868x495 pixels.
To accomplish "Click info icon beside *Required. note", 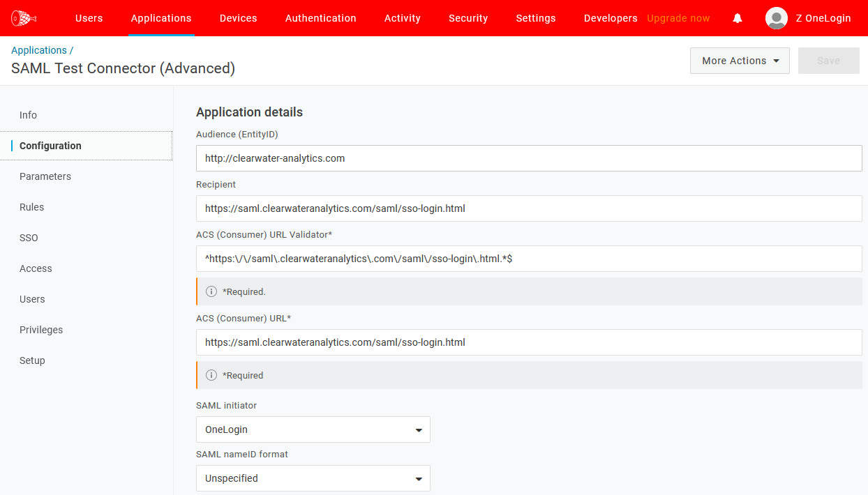I will point(211,291).
